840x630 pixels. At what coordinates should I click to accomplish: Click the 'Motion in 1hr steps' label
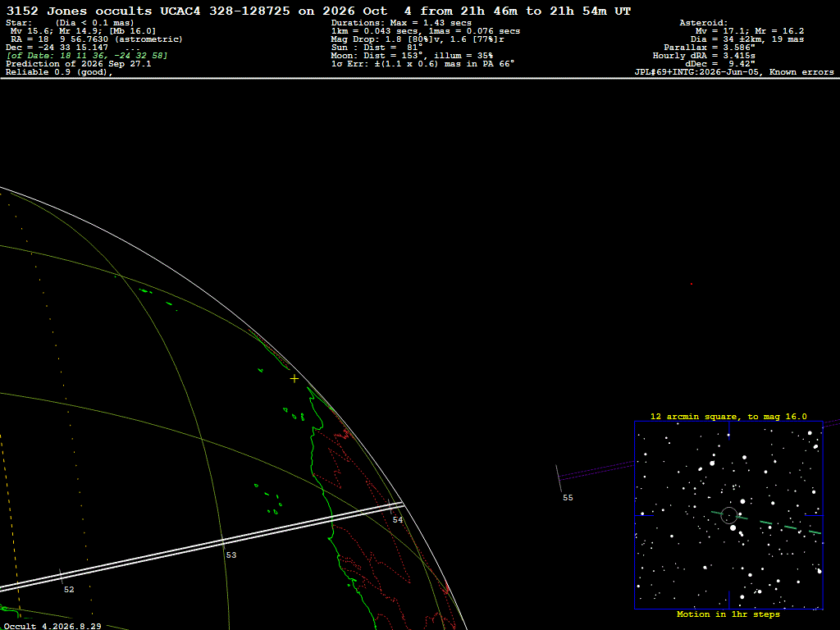(x=728, y=614)
